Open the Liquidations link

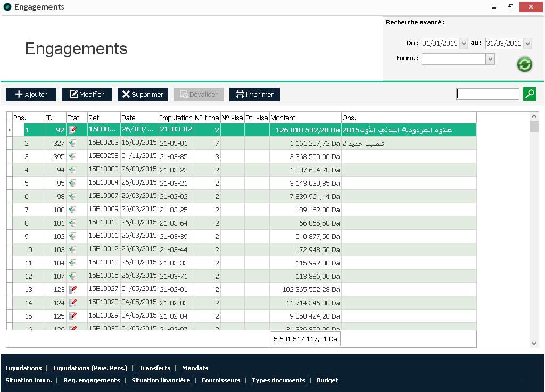(23, 368)
